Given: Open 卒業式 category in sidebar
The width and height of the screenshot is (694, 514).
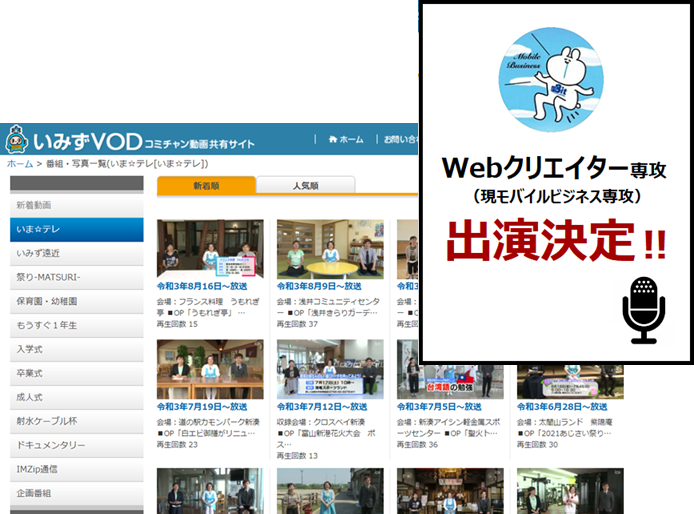Looking at the screenshot, I should 77,373.
